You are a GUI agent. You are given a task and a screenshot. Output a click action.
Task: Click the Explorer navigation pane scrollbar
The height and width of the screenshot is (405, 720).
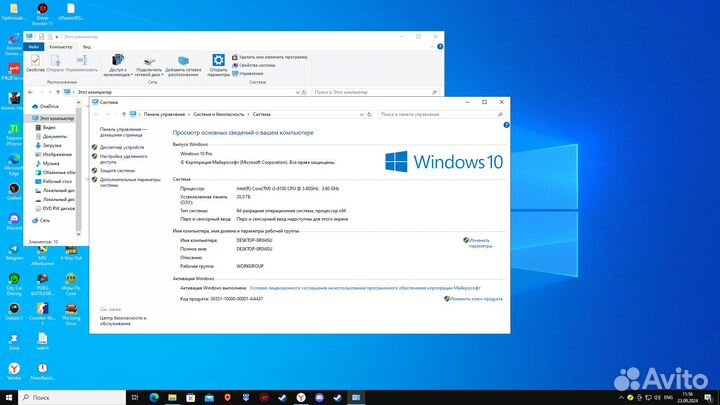point(79,168)
